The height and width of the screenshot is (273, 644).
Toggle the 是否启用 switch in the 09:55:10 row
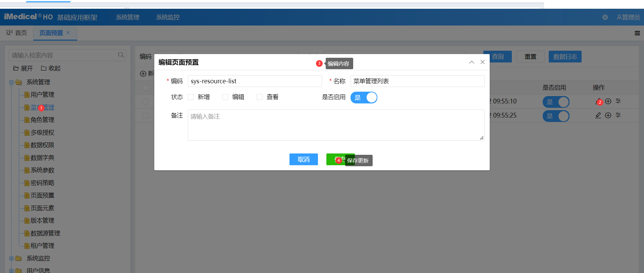(x=556, y=102)
